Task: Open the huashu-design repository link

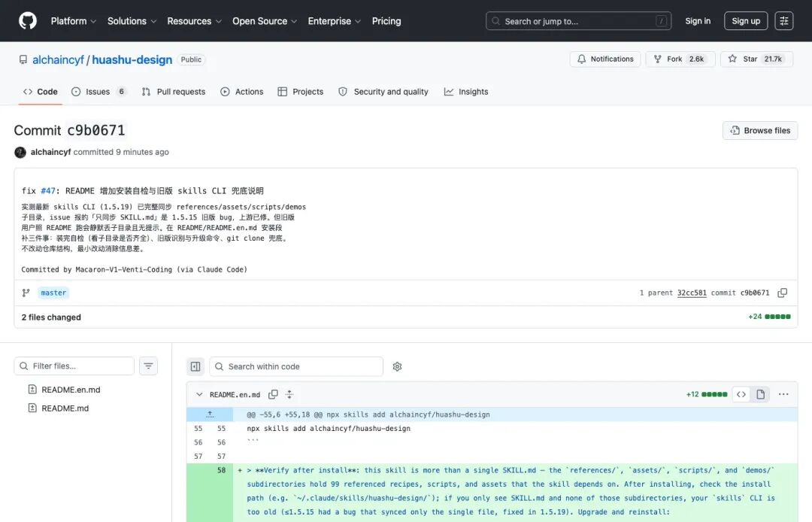Action: 132,59
